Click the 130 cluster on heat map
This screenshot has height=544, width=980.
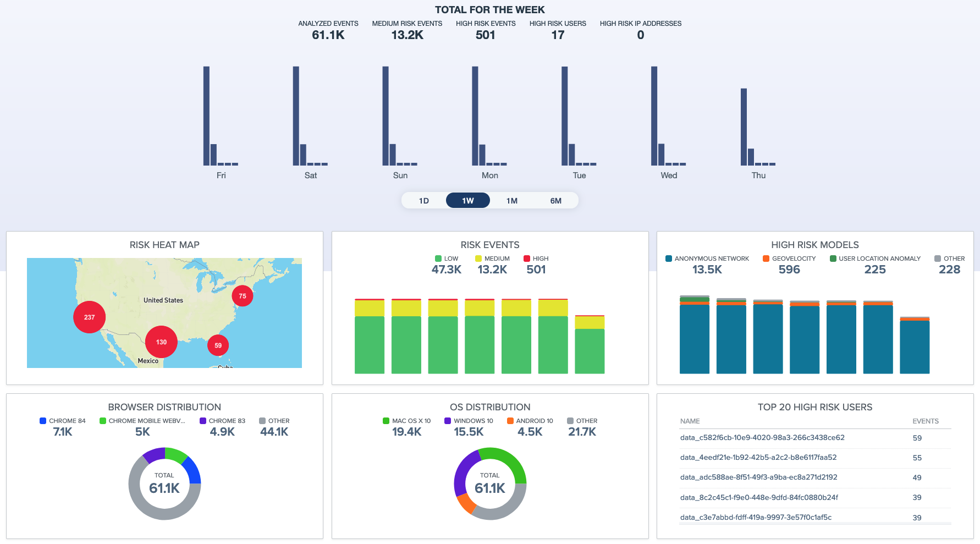[161, 342]
